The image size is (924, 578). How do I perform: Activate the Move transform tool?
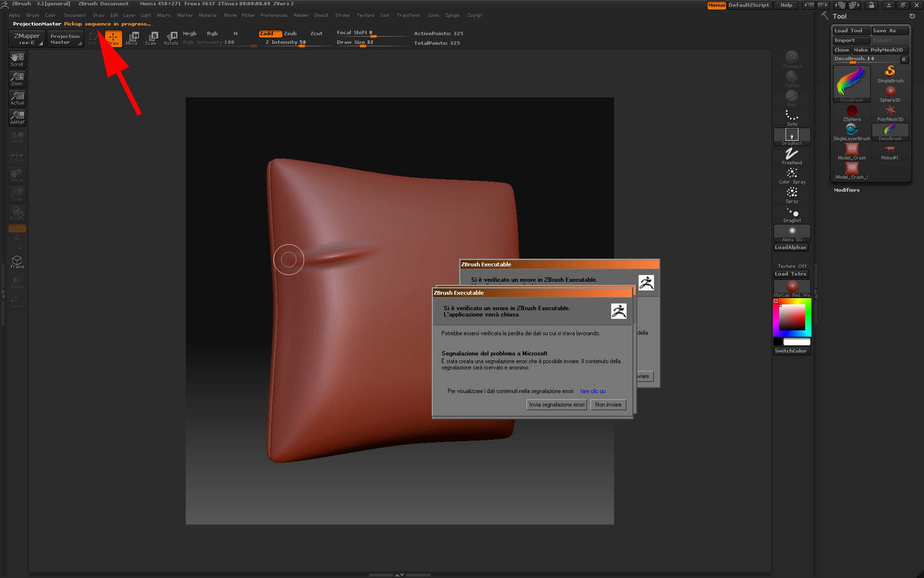(132, 38)
